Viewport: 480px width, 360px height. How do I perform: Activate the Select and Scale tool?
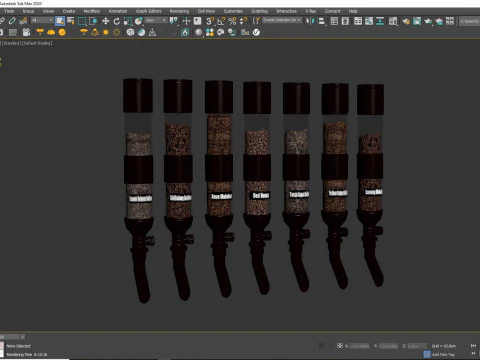(128, 21)
